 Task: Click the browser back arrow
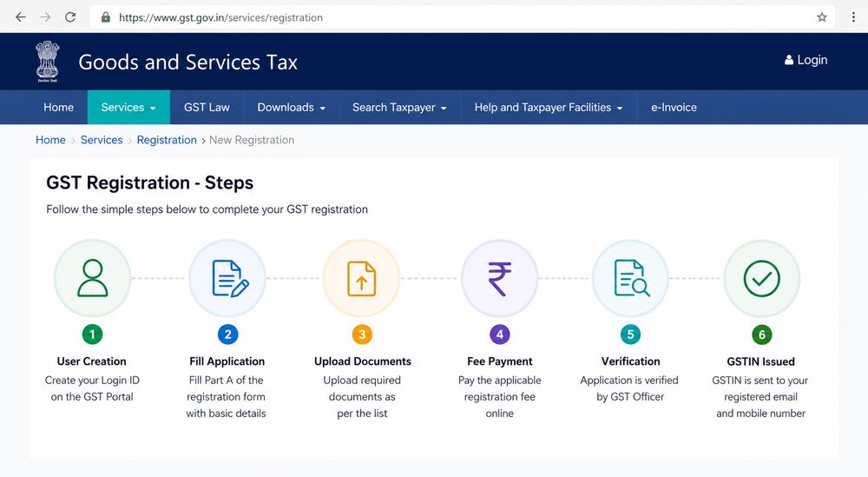[x=21, y=17]
